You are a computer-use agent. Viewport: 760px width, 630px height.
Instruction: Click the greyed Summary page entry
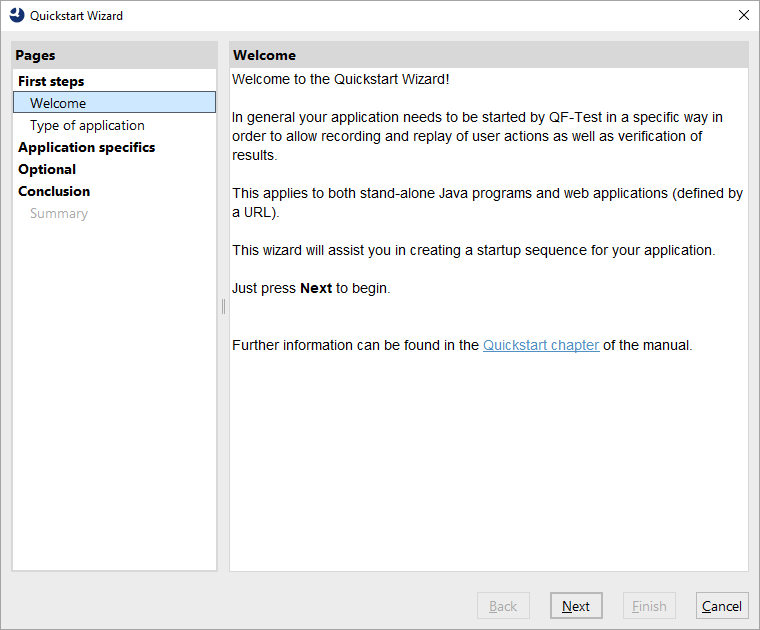pos(59,213)
